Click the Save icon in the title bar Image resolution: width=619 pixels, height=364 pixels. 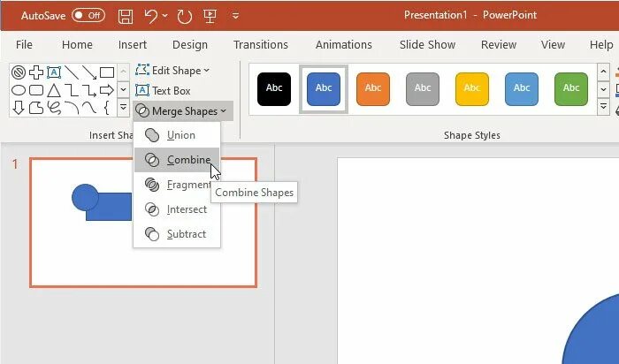point(126,16)
